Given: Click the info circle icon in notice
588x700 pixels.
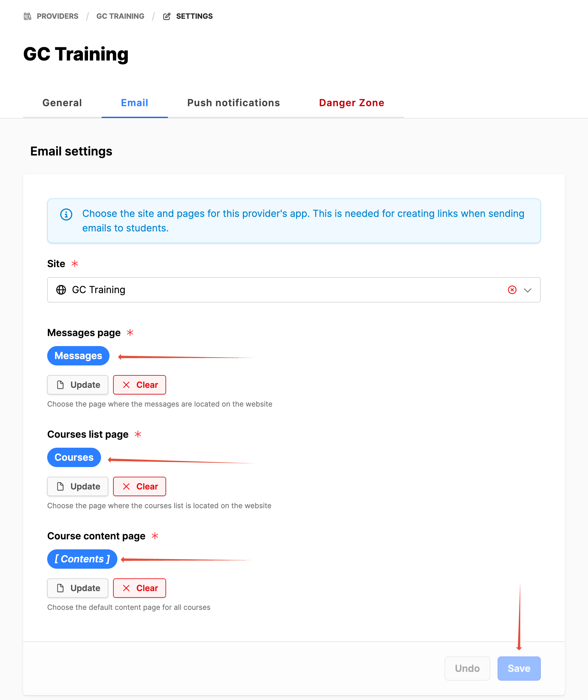Looking at the screenshot, I should pyautogui.click(x=66, y=214).
